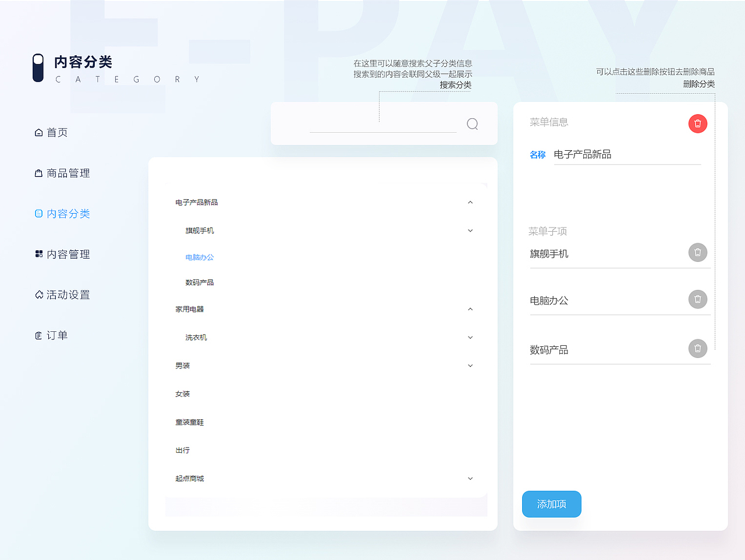This screenshot has width=745, height=560.
Task: Select the 内容分类 sidebar icon
Action: 37,214
